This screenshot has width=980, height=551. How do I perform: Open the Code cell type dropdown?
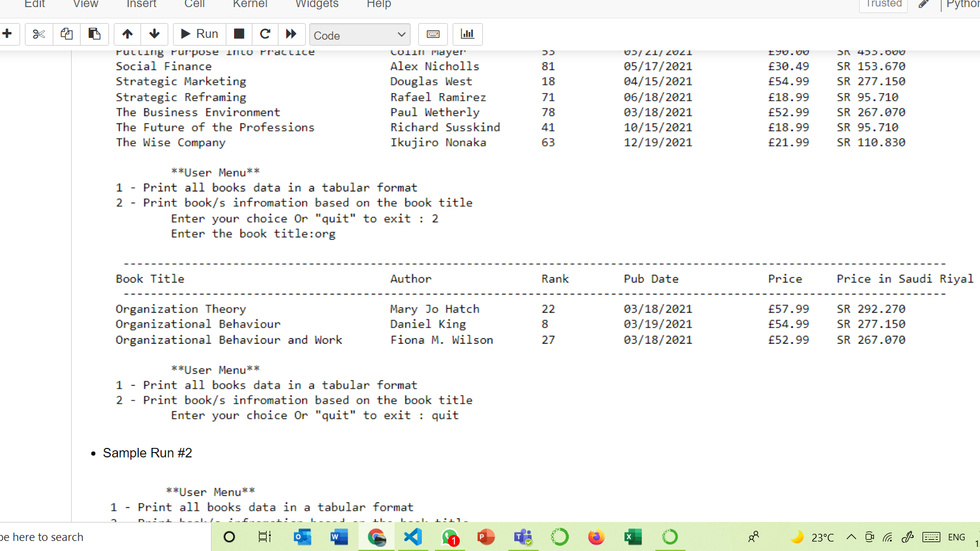360,35
